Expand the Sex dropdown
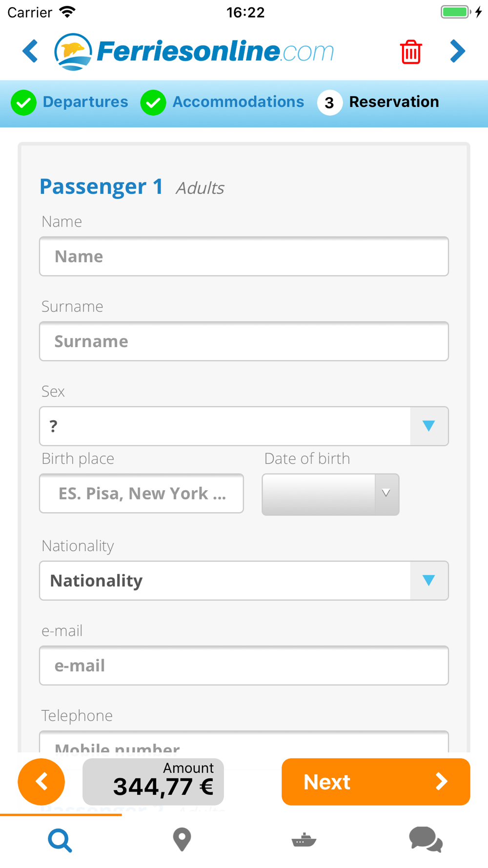The height and width of the screenshot is (868, 488). coord(244,426)
